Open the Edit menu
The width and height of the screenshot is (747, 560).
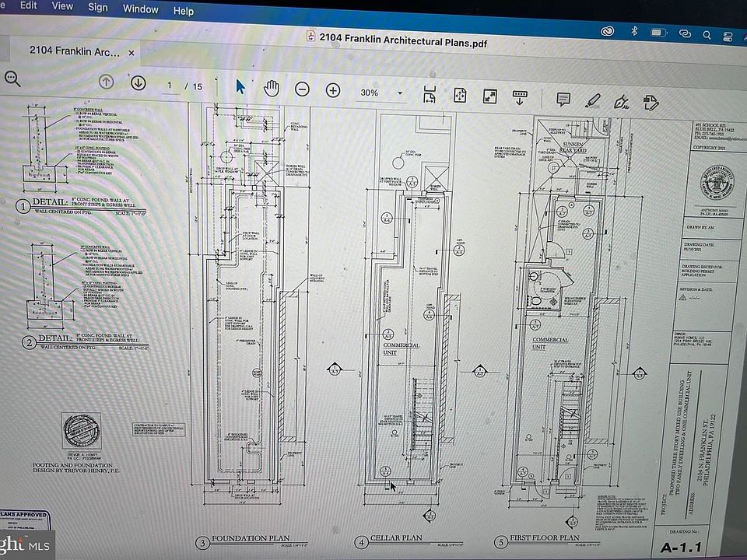(29, 5)
